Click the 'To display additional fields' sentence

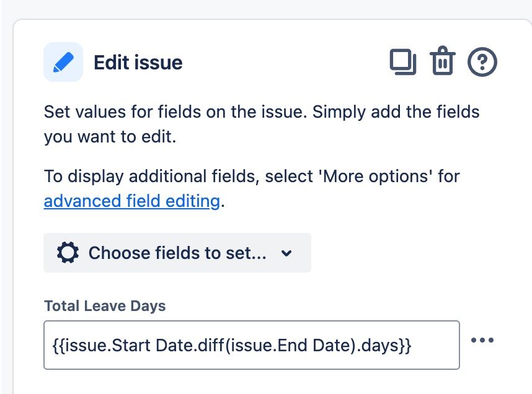[x=152, y=177]
